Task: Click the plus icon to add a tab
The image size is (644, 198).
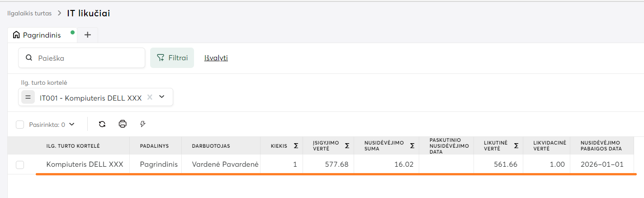Action: (x=88, y=35)
